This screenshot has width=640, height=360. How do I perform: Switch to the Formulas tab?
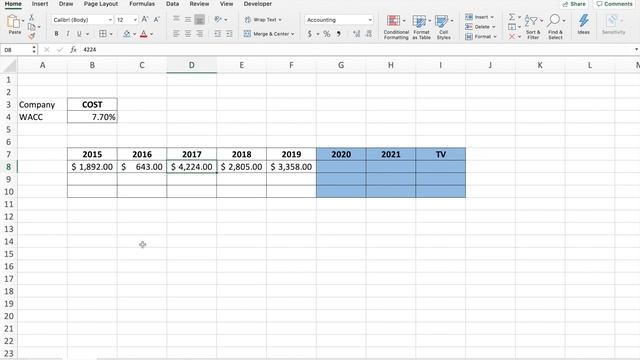point(142,4)
